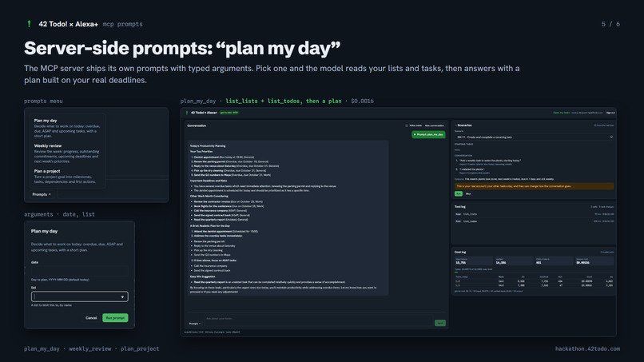Click the green model badge next to the app title
Image resolution: width=644 pixels, height=362 pixels.
[x=229, y=113]
